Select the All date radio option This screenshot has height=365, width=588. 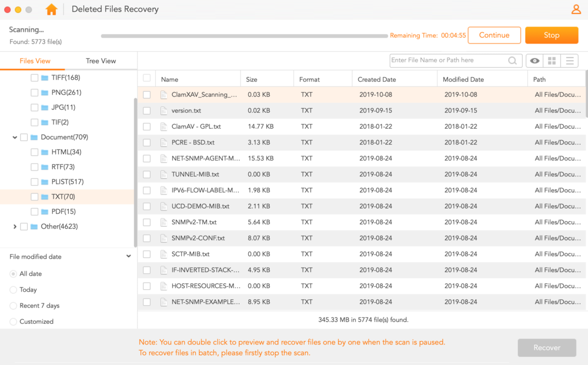(x=13, y=274)
